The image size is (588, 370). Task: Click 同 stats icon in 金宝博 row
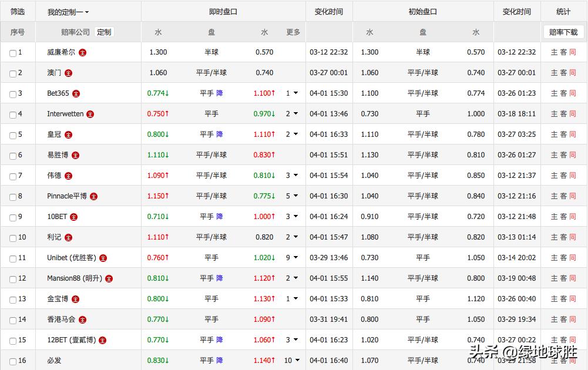pyautogui.click(x=573, y=299)
